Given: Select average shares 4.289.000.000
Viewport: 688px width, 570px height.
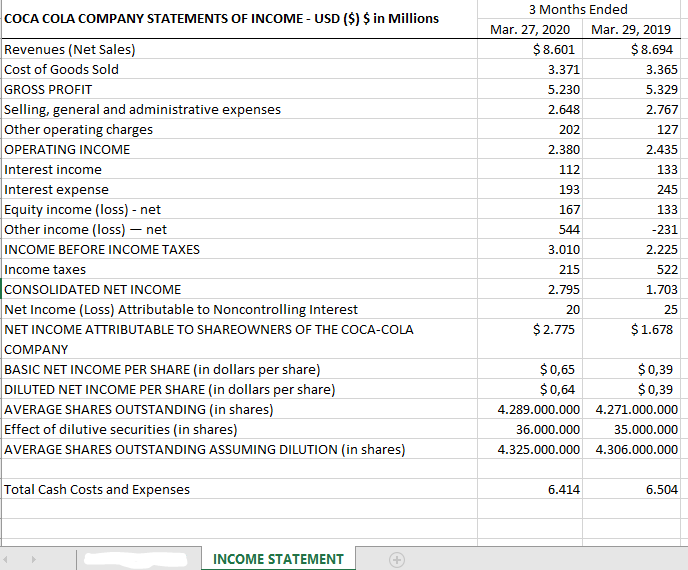Looking at the screenshot, I should pyautogui.click(x=538, y=410).
